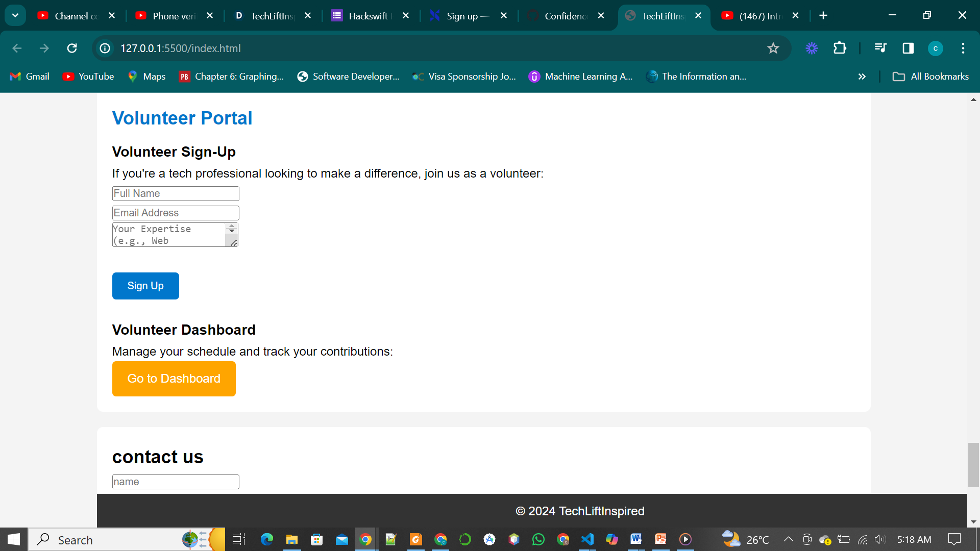Click the Full Name input field
Screen dimensions: 980x551
coord(176,193)
